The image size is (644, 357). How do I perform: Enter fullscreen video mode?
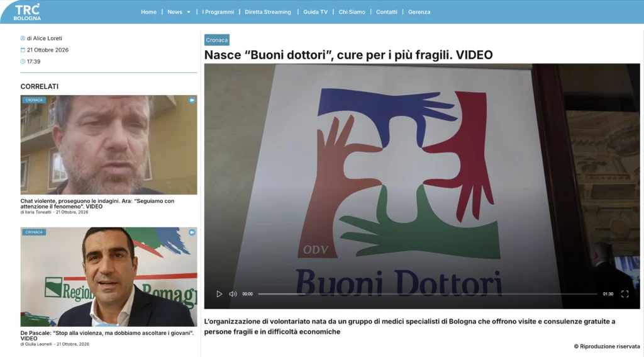click(625, 293)
